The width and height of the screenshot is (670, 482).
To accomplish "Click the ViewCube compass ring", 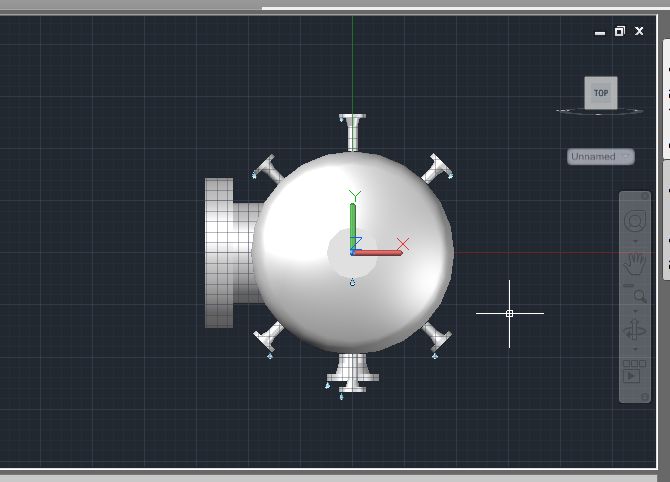I will (x=599, y=112).
